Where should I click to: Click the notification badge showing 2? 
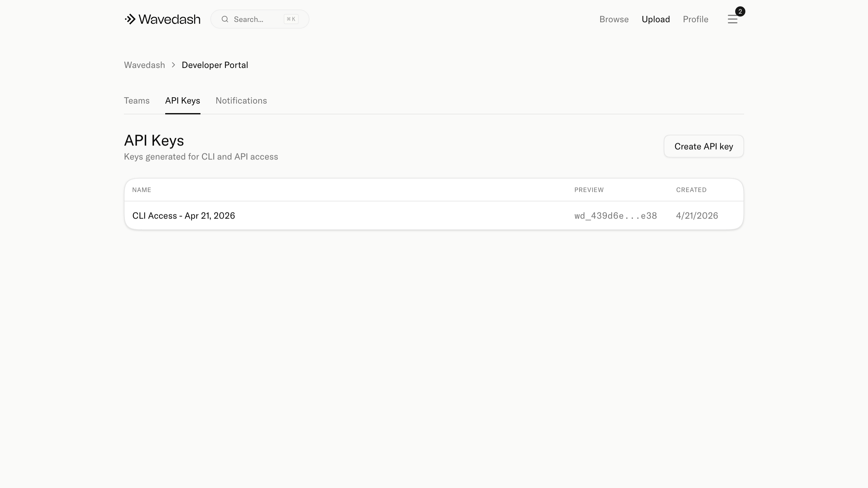point(740,11)
